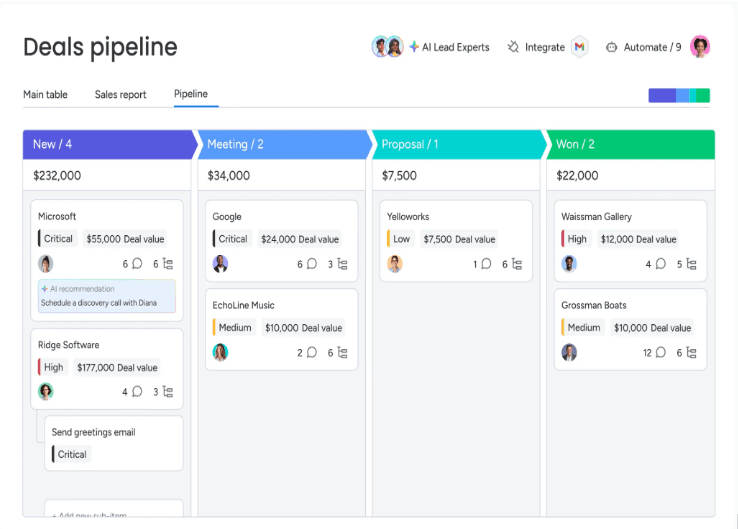Click the pipeline stage color bar

pos(679,96)
